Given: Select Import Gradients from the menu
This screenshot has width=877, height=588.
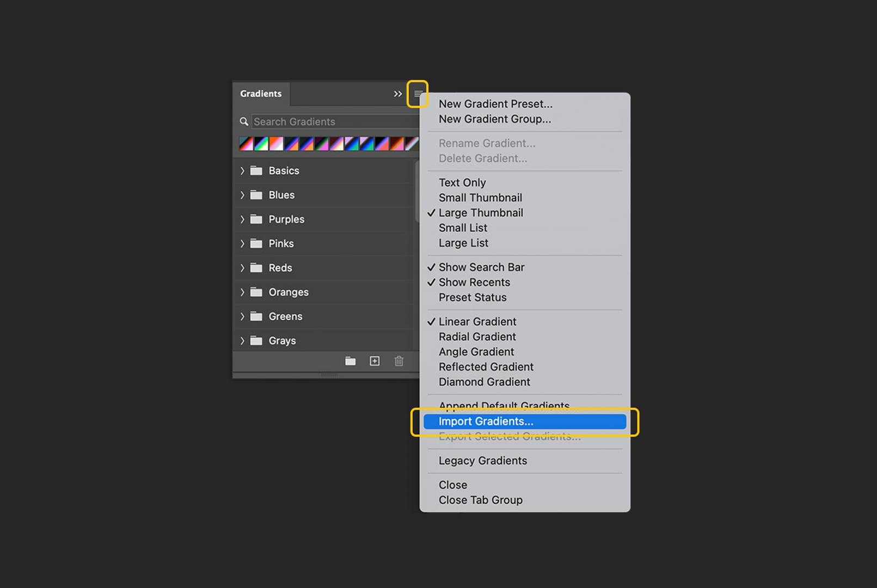Looking at the screenshot, I should 486,421.
